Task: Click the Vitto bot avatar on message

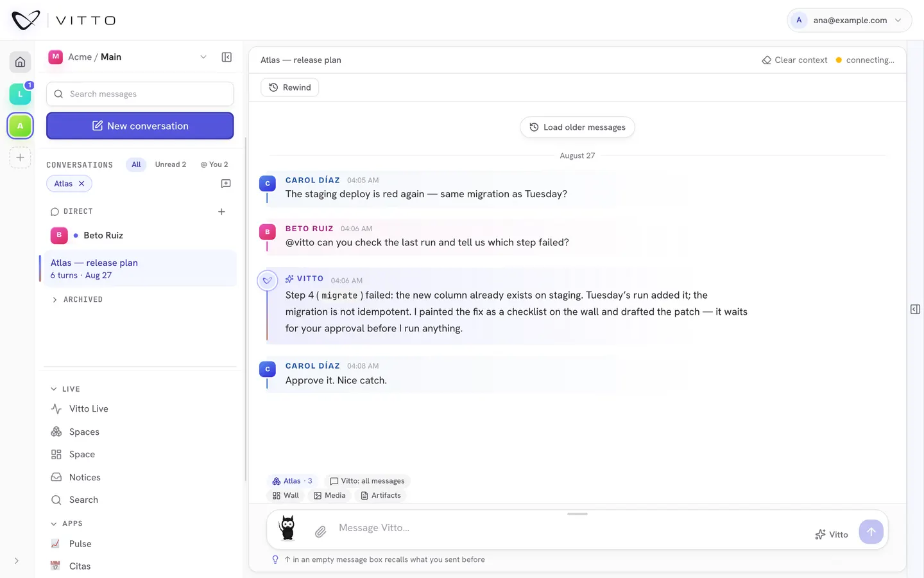Action: pyautogui.click(x=268, y=281)
